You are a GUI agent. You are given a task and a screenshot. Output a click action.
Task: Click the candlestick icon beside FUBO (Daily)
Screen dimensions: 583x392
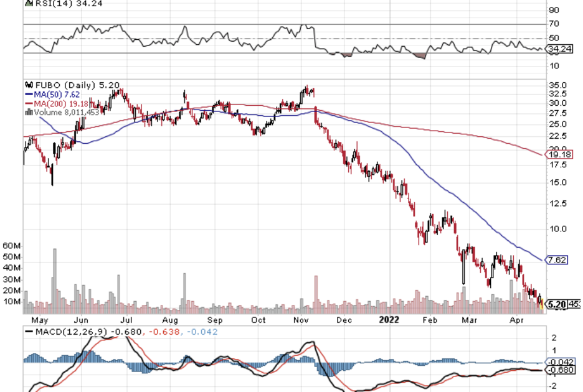coord(27,85)
